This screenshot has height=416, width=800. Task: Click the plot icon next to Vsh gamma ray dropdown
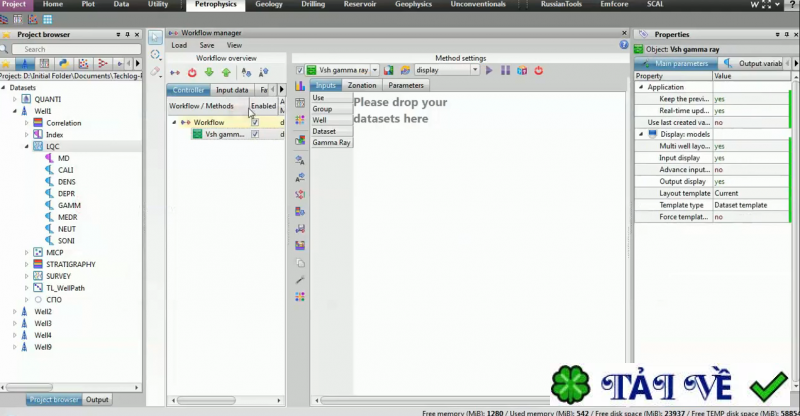[389, 70]
